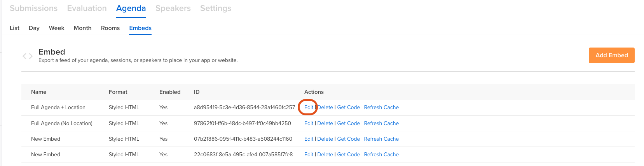
Task: Edit the Full Agenda + Location embed
Action: [x=309, y=107]
